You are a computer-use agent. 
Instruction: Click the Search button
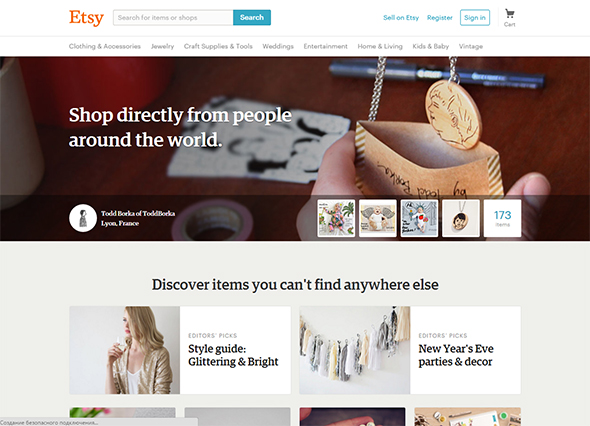252,17
